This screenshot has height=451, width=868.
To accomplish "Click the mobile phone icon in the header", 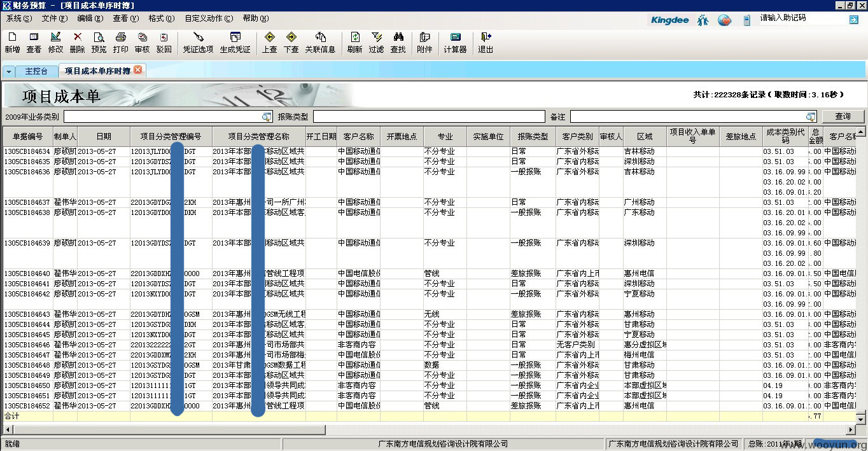I will point(747,20).
